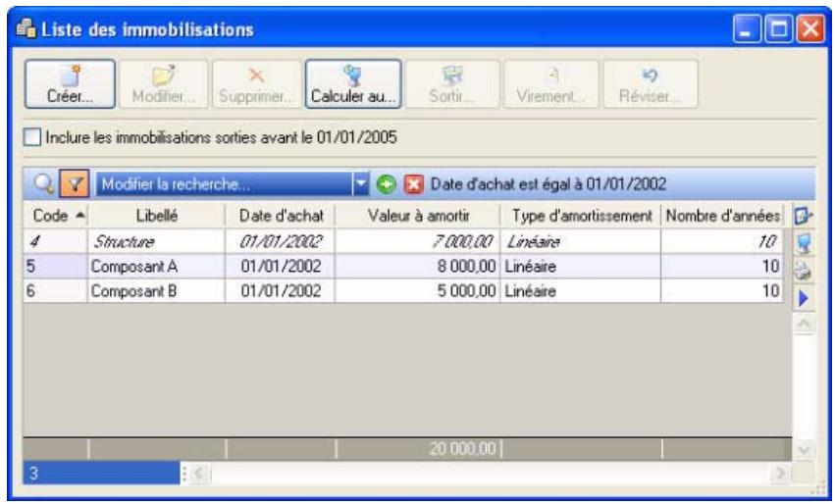
Task: Click the vertical scrollbar up arrow
Action: (804, 325)
